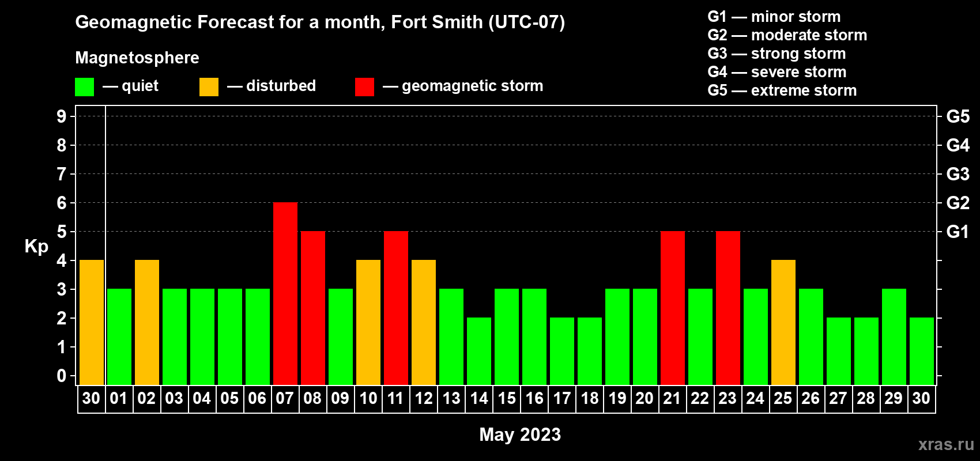Click the green bar for day 27
The image size is (980, 461).
pyautogui.click(x=839, y=352)
